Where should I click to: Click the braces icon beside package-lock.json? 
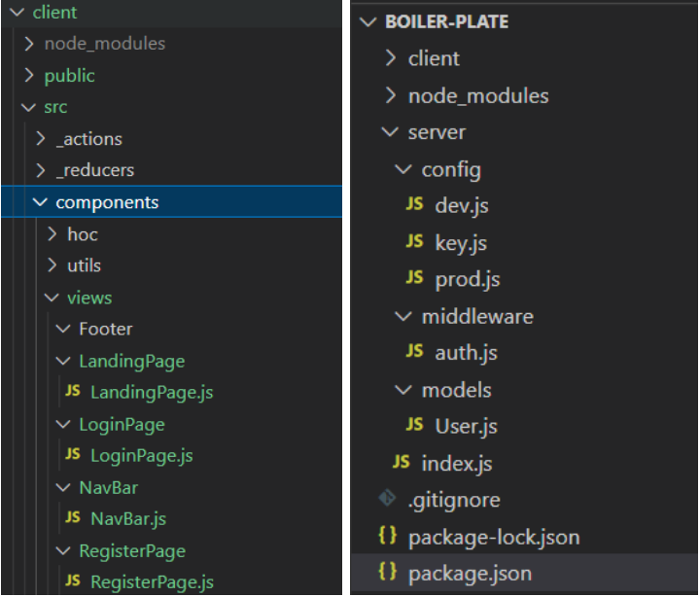coord(387,535)
